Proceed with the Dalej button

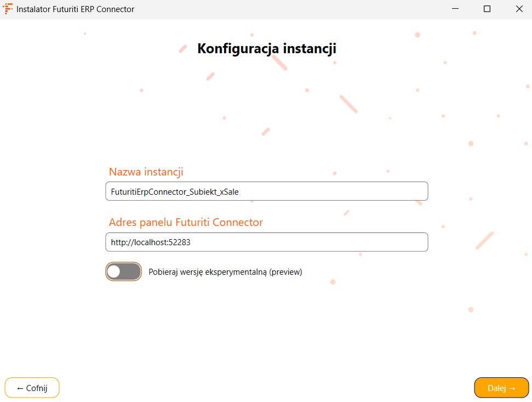point(501,388)
